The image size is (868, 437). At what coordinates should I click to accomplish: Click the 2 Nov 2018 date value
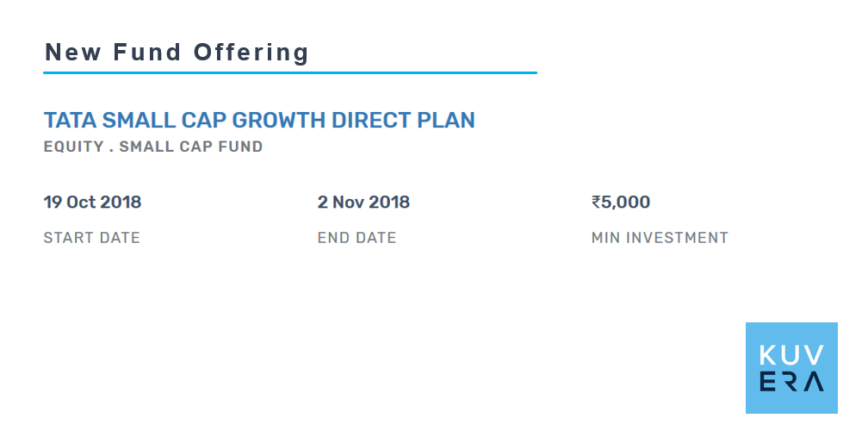[x=363, y=203]
